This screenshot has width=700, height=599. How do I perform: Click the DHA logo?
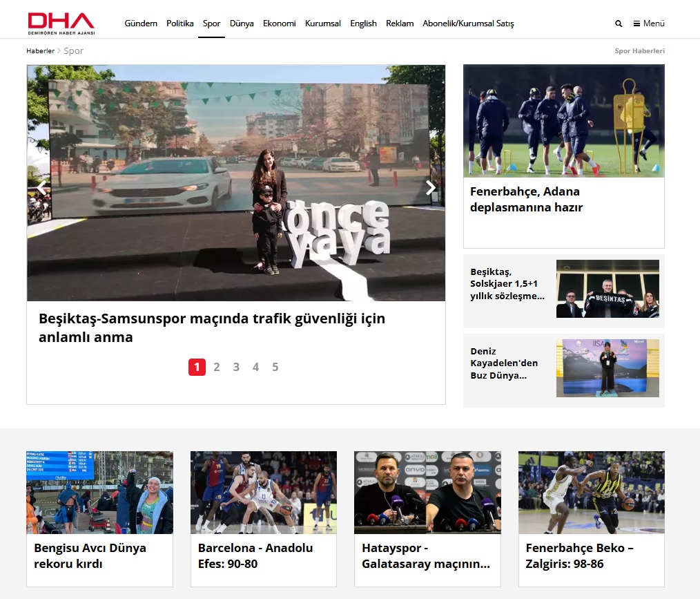61,23
